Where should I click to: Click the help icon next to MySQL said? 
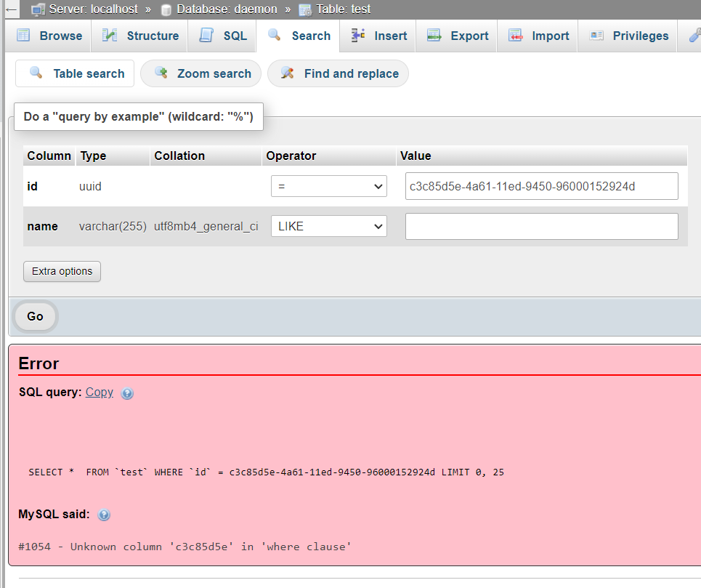(104, 515)
